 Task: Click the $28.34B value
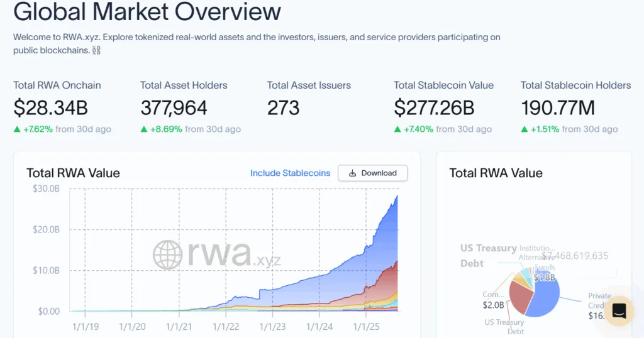coord(50,108)
